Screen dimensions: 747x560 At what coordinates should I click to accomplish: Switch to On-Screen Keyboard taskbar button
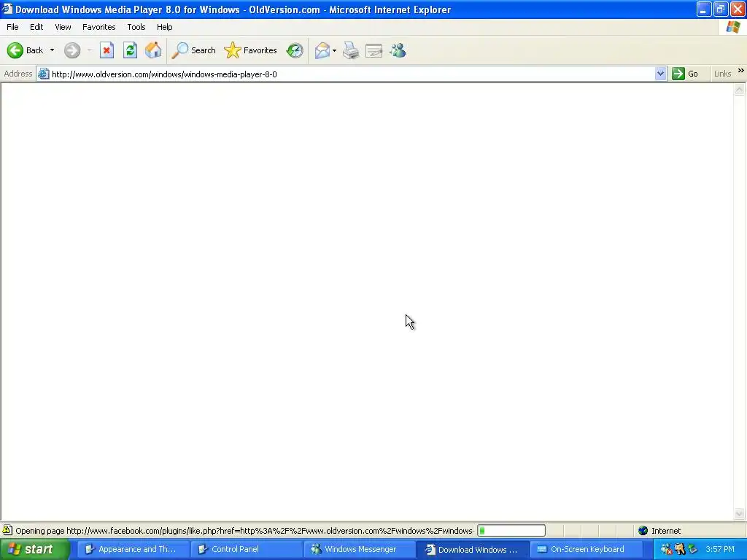[586, 550]
